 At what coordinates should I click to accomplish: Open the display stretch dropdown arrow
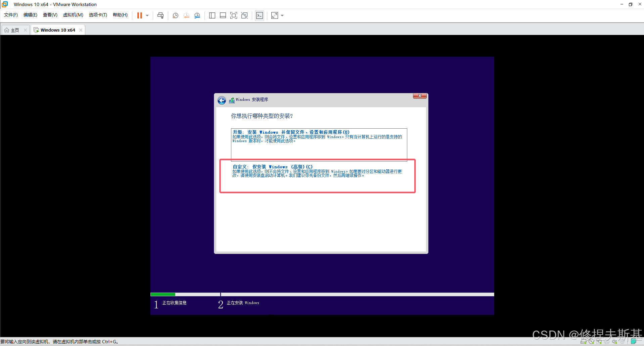click(282, 15)
